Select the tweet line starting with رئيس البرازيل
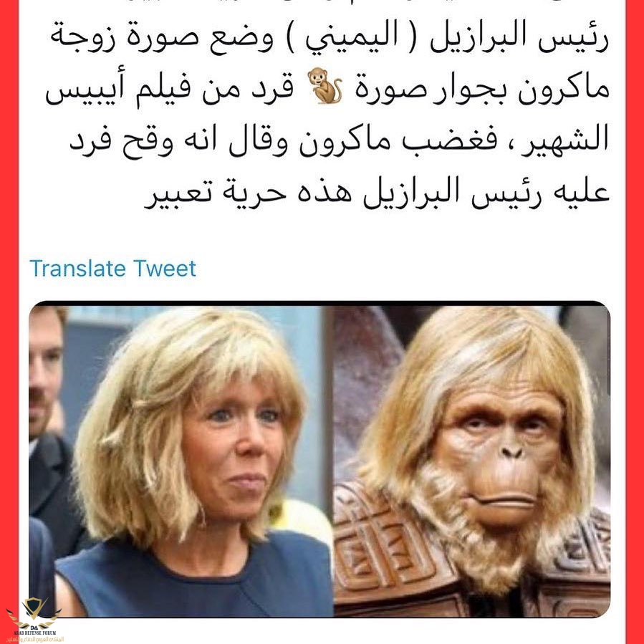The width and height of the screenshot is (644, 644). (x=329, y=37)
